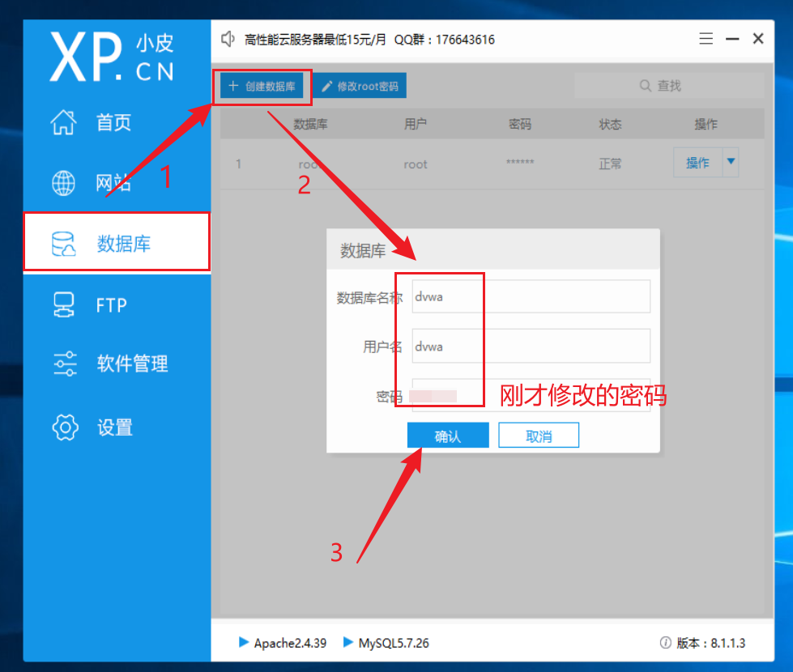Click the 查找 search box

[x=668, y=86]
